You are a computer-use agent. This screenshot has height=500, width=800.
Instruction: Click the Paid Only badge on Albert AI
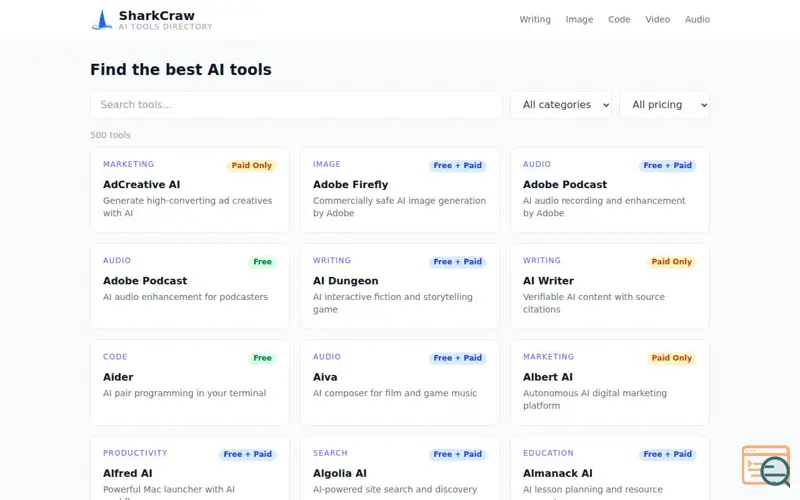(671, 358)
